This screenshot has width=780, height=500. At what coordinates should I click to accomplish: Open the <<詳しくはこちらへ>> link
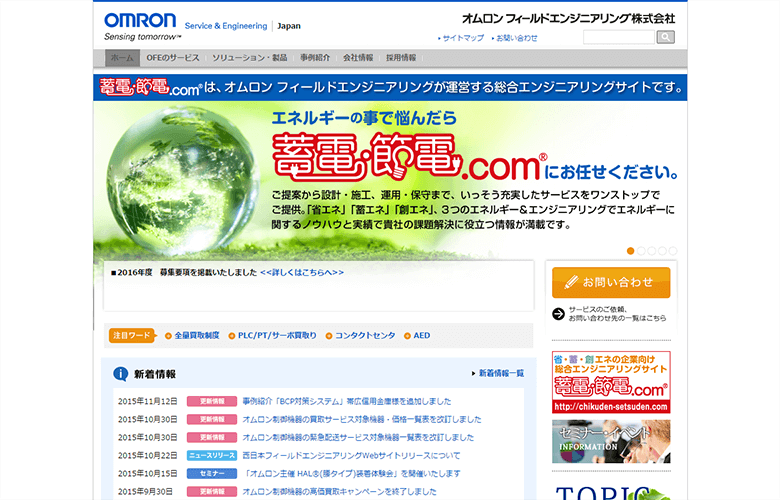pos(302,273)
